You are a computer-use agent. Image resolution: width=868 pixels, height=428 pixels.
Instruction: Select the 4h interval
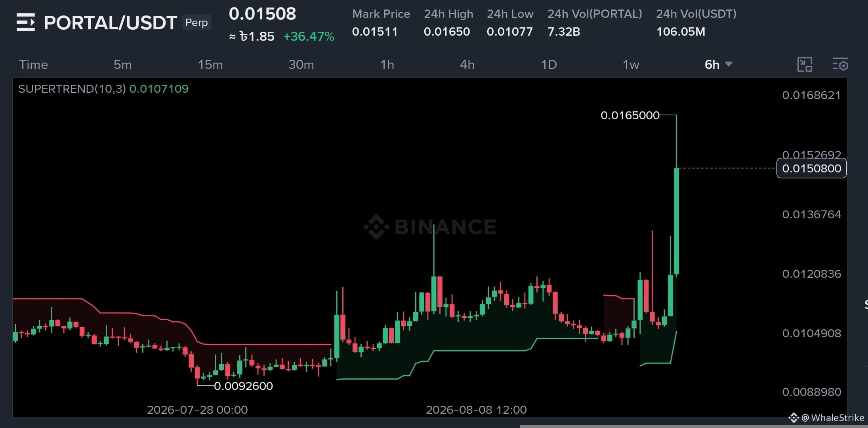pos(467,65)
